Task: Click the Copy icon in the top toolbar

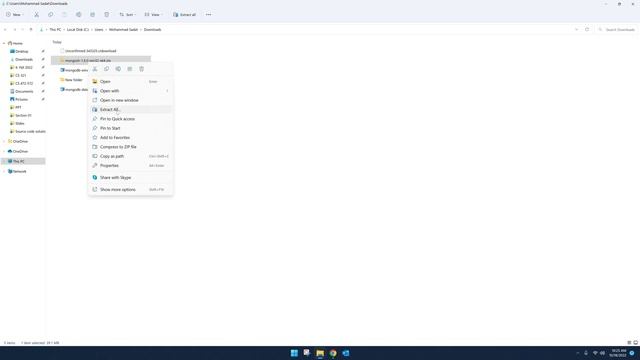Action: point(51,15)
